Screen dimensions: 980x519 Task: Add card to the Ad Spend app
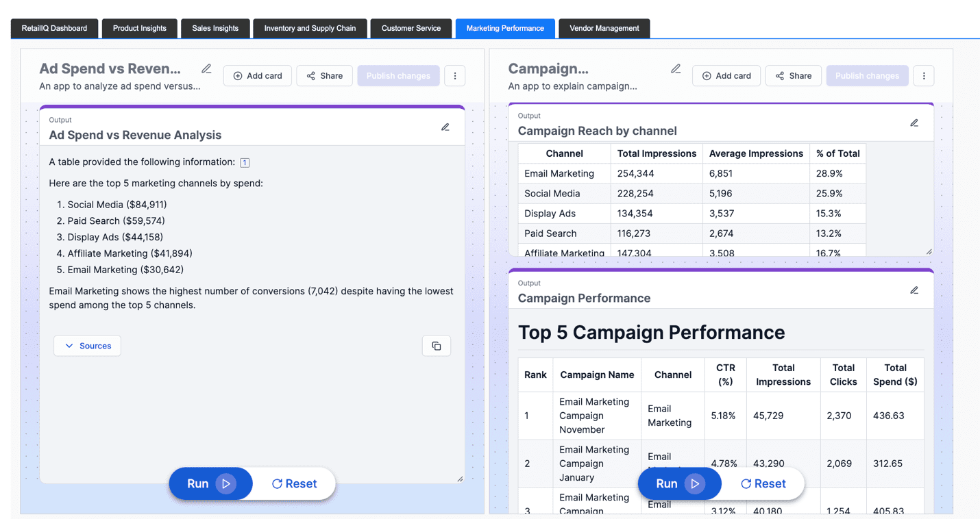tap(258, 76)
